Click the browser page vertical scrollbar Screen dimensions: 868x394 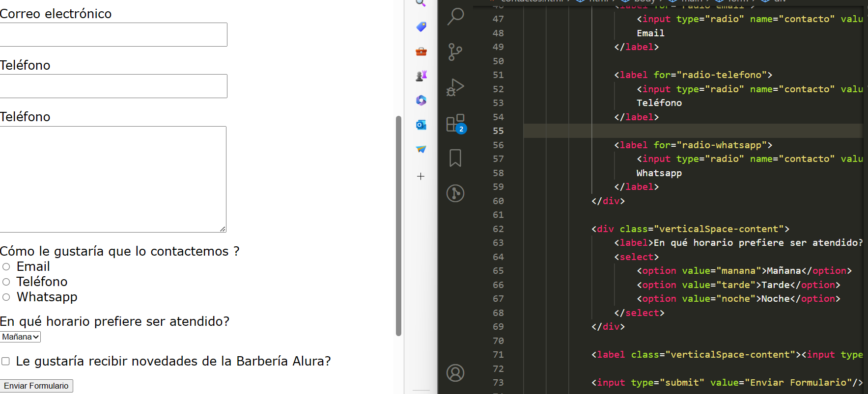[x=399, y=226]
